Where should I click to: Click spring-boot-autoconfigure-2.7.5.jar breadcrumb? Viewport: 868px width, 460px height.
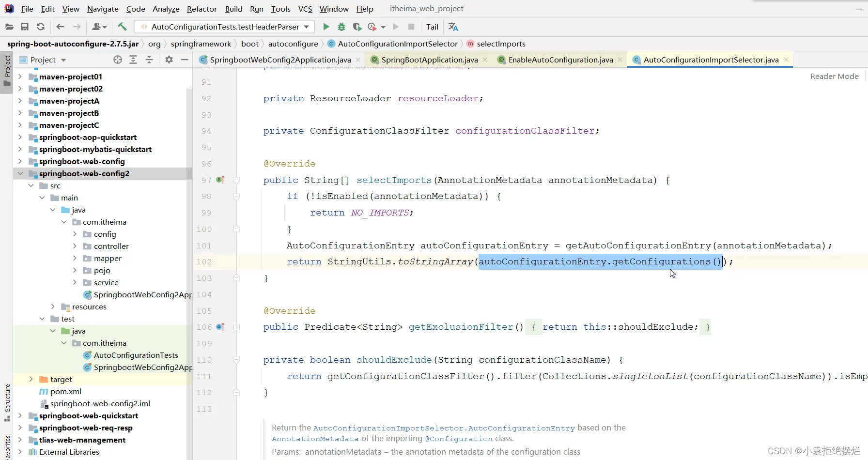click(73, 44)
